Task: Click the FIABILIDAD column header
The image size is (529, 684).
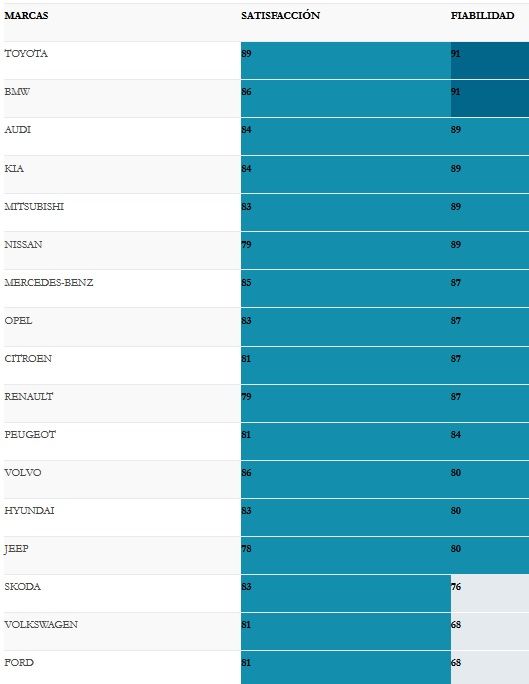Action: [x=482, y=16]
